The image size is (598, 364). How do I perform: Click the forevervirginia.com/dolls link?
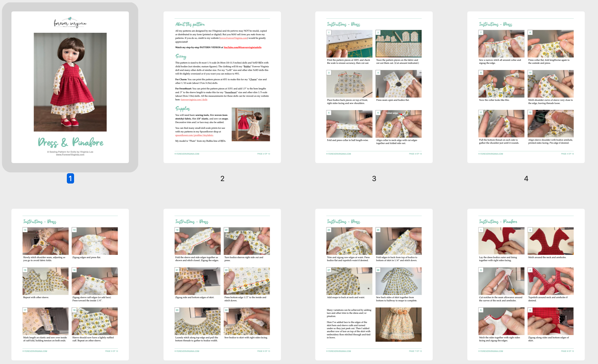(x=194, y=99)
